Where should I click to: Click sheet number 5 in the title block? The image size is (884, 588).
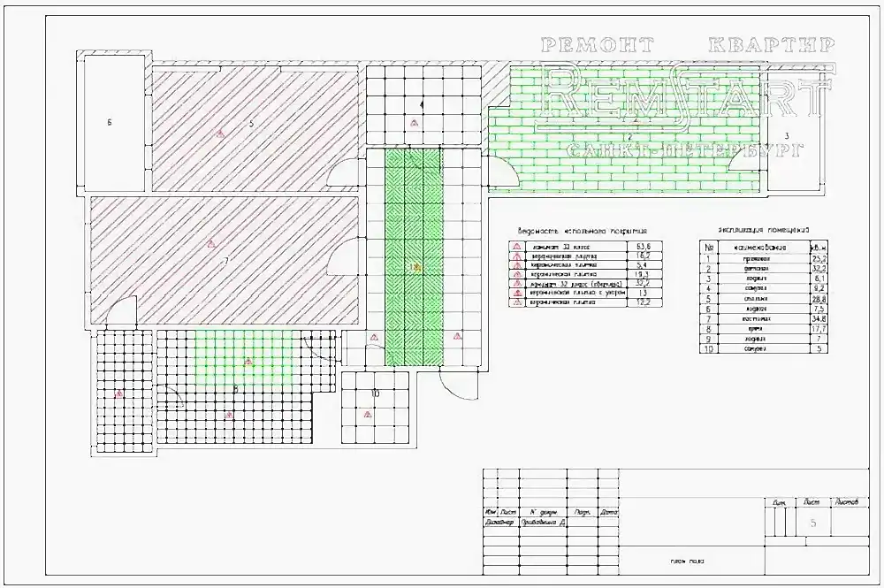(x=812, y=523)
